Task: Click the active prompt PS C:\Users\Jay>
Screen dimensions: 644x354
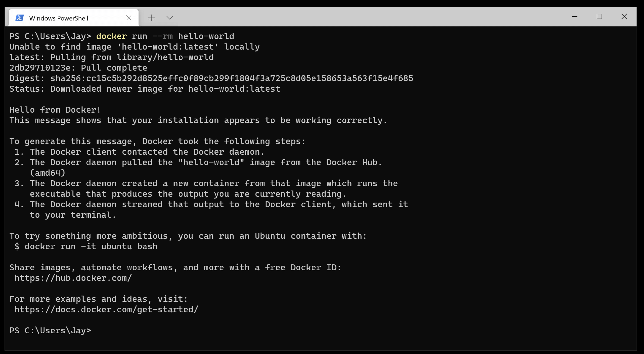Action: [50, 330]
